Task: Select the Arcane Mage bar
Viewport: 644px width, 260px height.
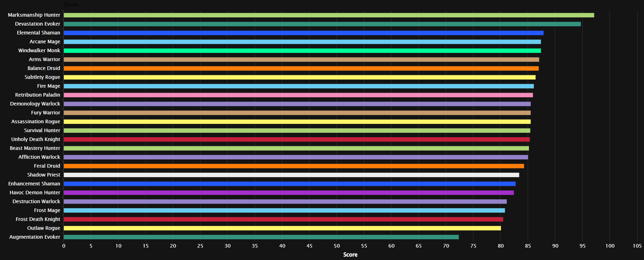Action: tap(302, 42)
